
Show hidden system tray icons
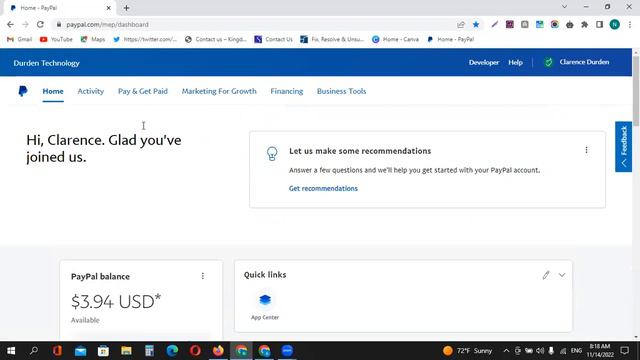click(x=506, y=351)
